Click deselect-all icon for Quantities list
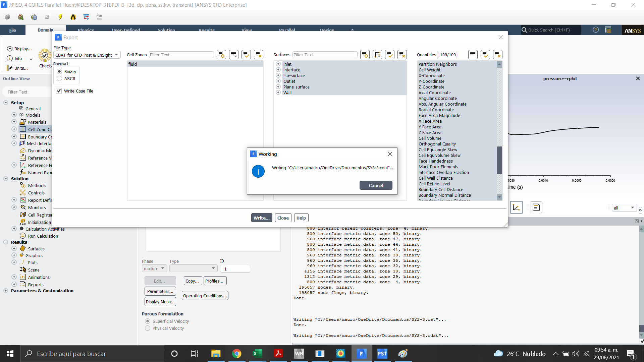 point(497,55)
